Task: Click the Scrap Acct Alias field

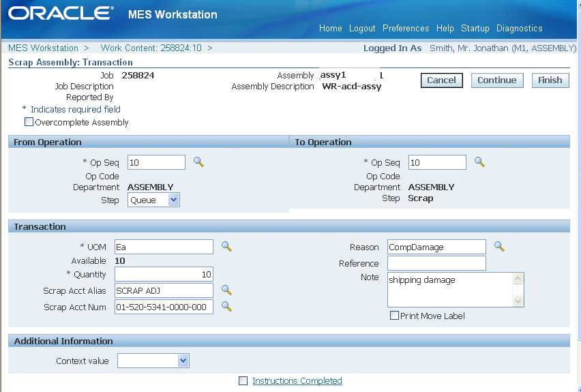Action: click(164, 290)
